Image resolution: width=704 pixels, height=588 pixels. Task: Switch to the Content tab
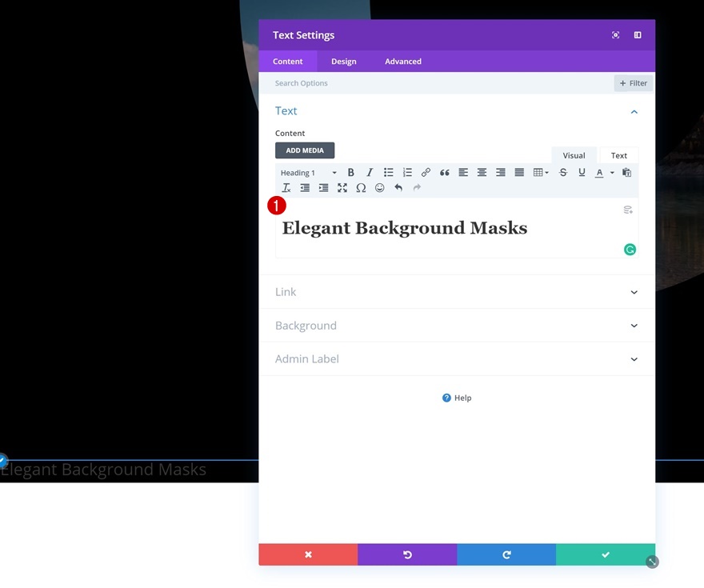pyautogui.click(x=288, y=62)
